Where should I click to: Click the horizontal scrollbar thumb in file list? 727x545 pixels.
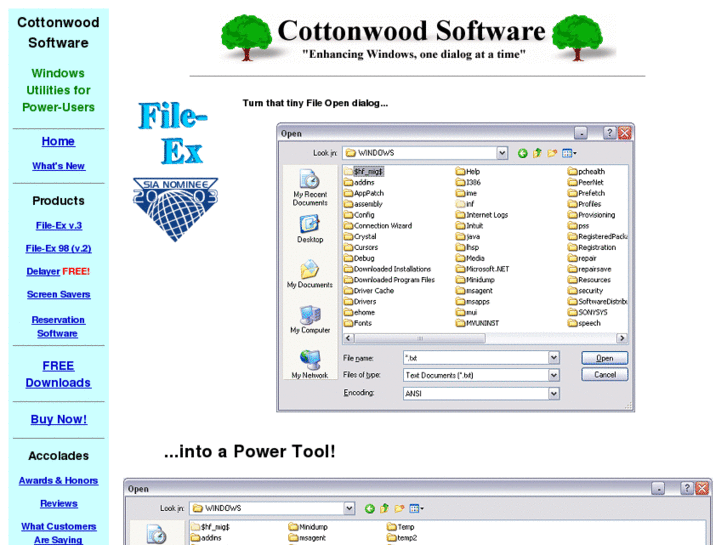click(420, 338)
